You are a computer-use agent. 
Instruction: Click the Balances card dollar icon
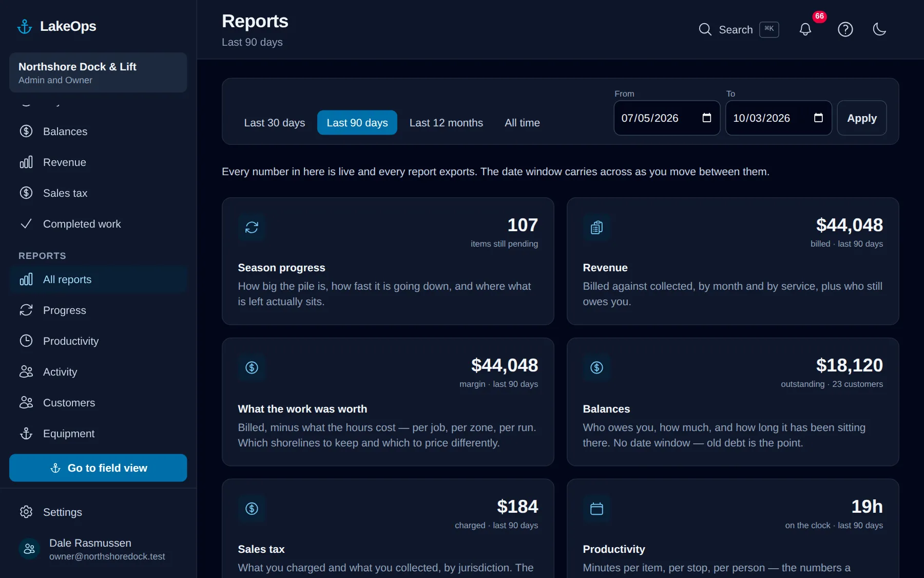[x=596, y=367]
